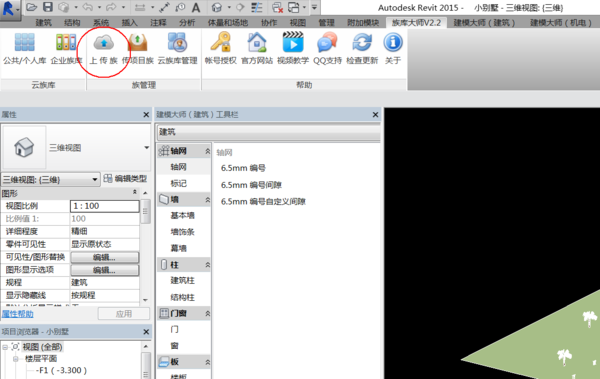Screen dimensions: 600x379
Task: Click the 帐号授权 key icon
Action: pyautogui.click(x=221, y=42)
